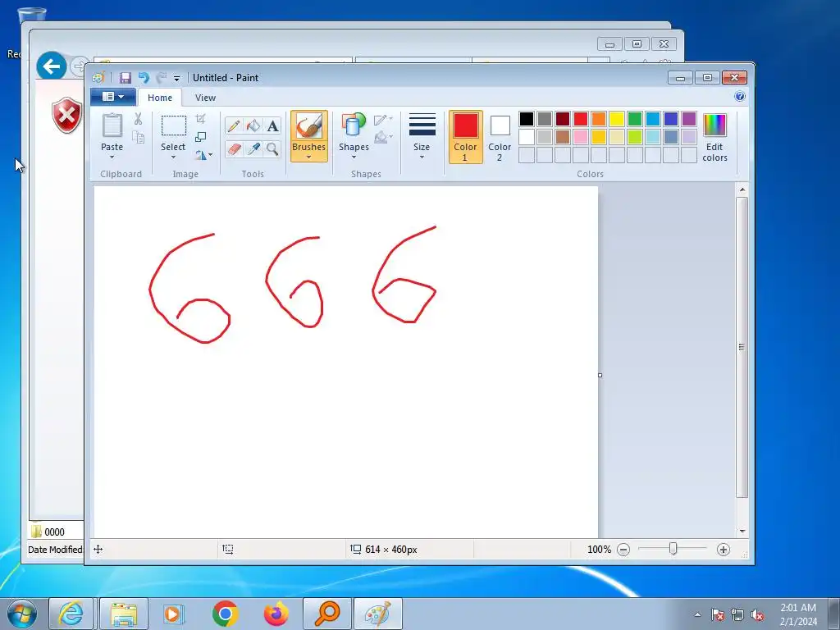The width and height of the screenshot is (840, 630).
Task: Click the Redo arrow in title bar
Action: 162,78
